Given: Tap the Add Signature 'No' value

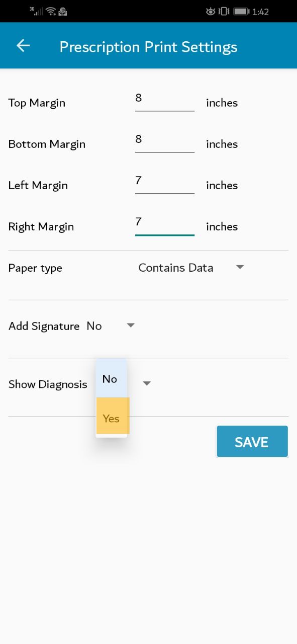Looking at the screenshot, I should tap(94, 326).
